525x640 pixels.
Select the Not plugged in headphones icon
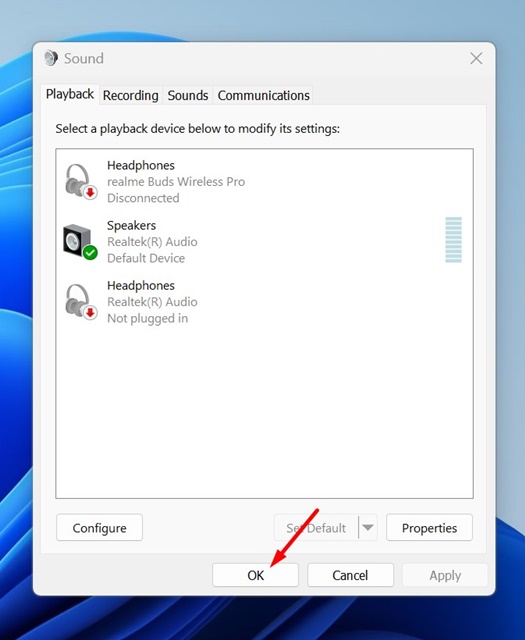coord(80,302)
